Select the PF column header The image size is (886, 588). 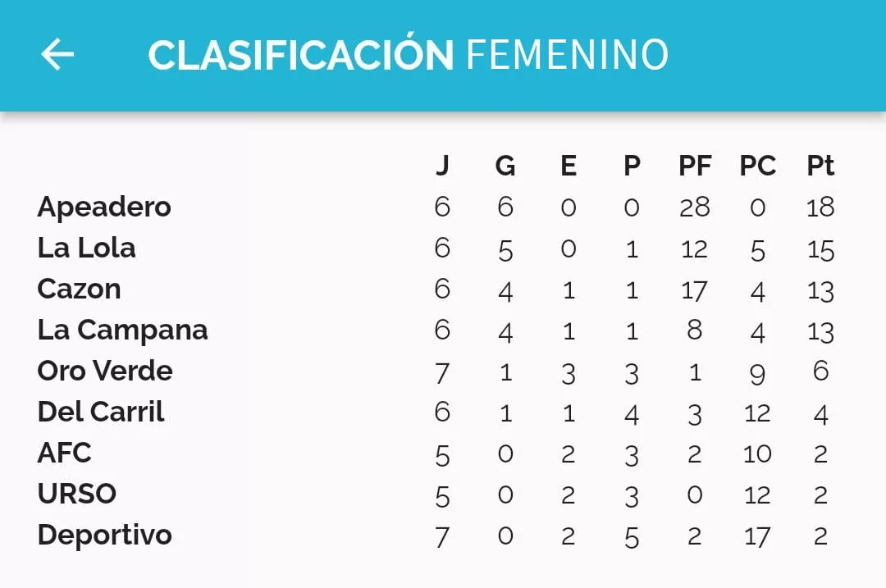[x=695, y=166]
